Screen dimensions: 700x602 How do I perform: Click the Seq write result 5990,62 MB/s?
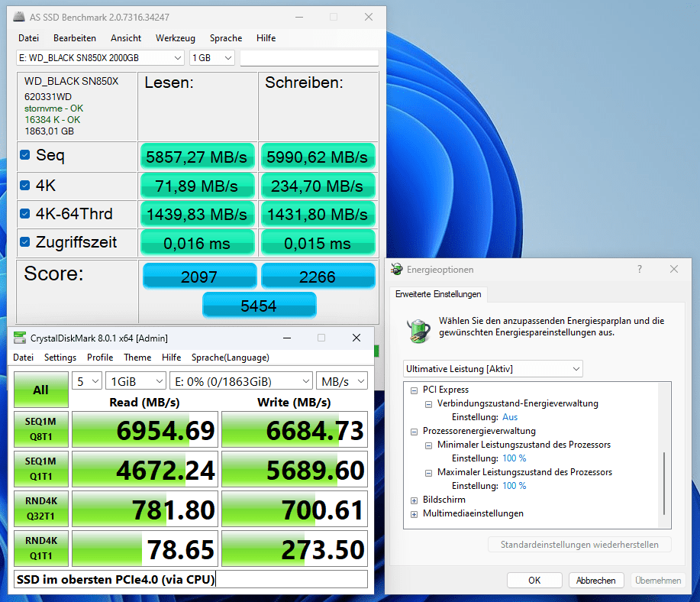click(318, 157)
